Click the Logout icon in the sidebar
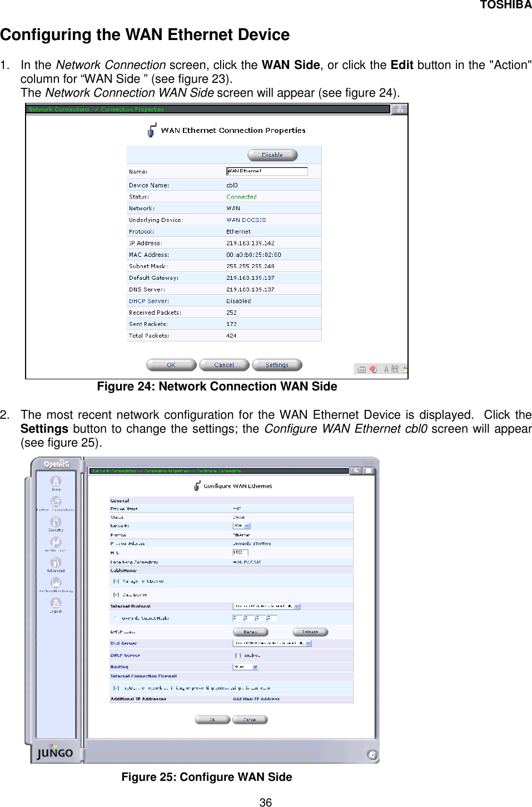This screenshot has height=807, width=532. point(56,603)
